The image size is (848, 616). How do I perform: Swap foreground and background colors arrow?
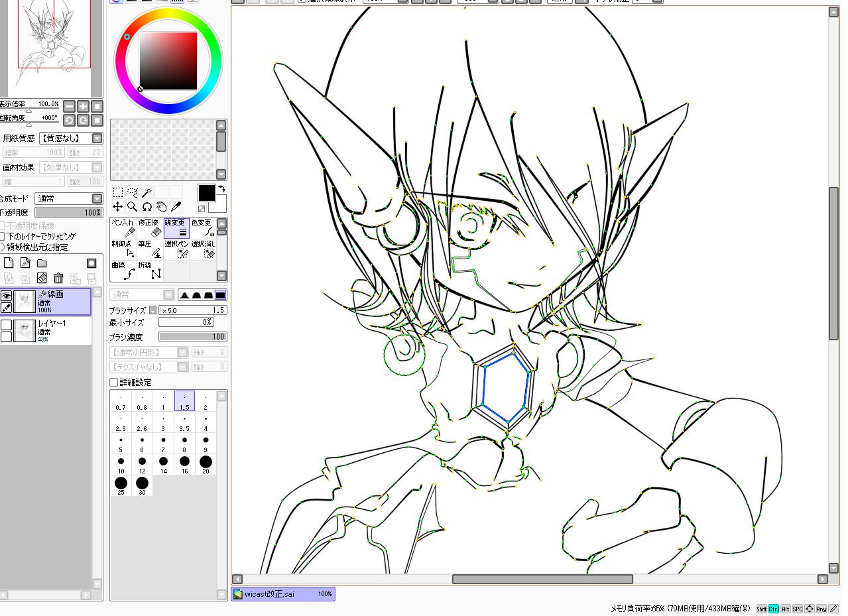222,188
